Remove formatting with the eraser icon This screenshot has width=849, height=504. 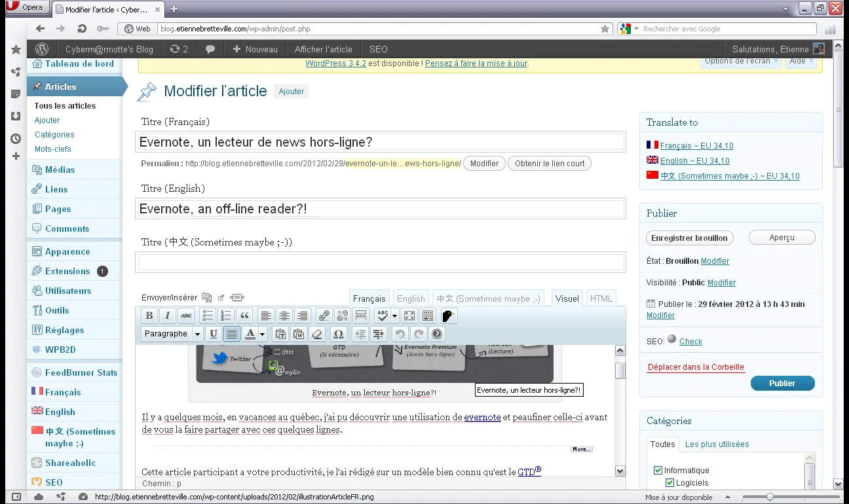pyautogui.click(x=317, y=334)
